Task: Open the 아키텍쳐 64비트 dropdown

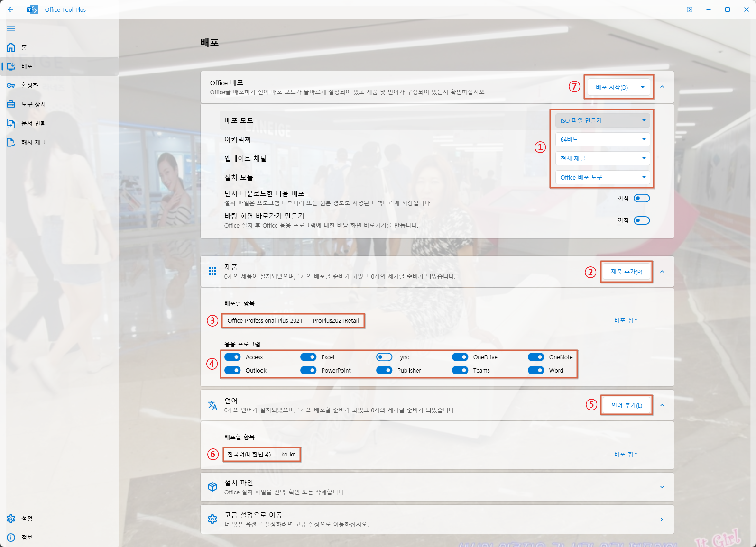Action: click(x=602, y=139)
